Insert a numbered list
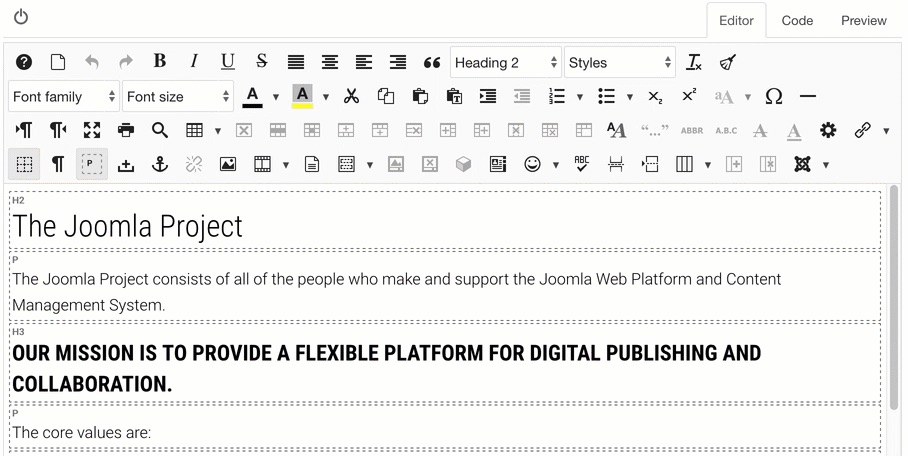 coord(556,96)
